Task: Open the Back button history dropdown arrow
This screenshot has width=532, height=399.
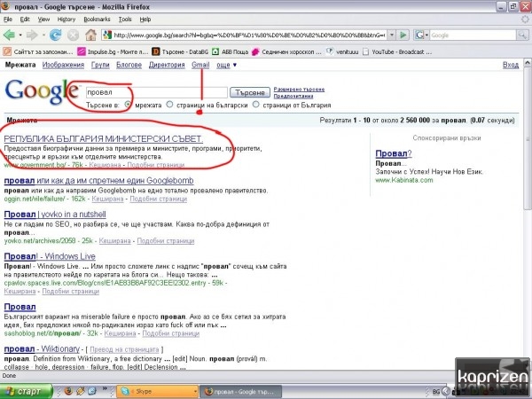Action: [x=20, y=35]
